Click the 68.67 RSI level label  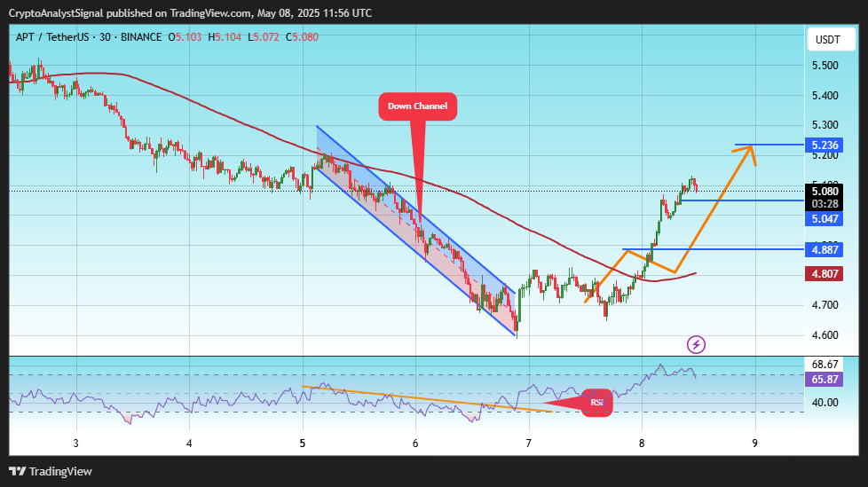click(x=825, y=365)
